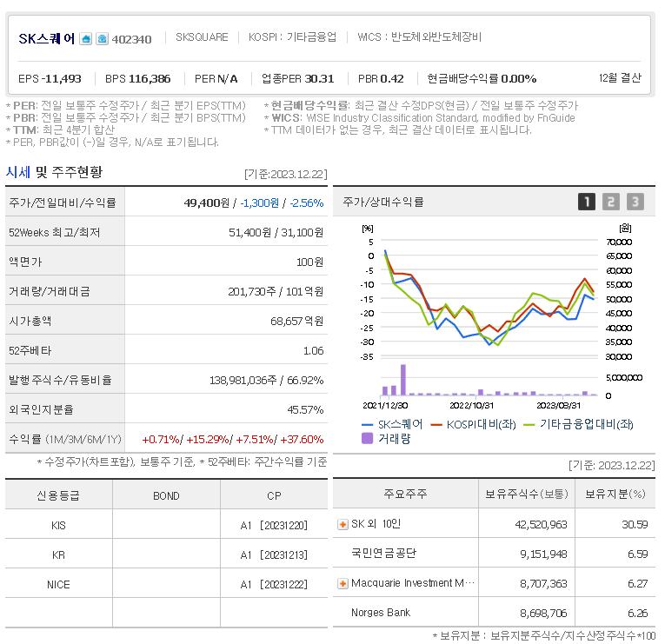
Task: Click 외국인지분율 45.57% value
Action: [x=305, y=410]
